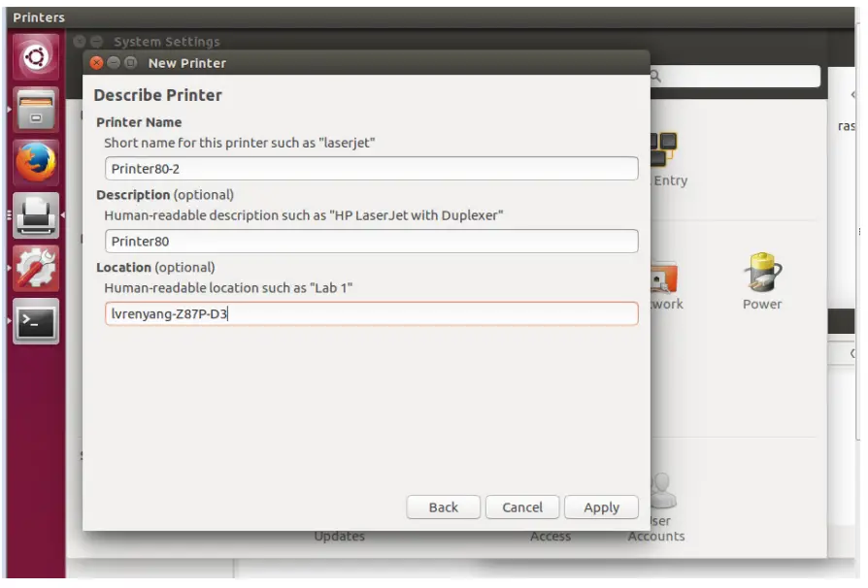Click the Location (optional) label

155,267
